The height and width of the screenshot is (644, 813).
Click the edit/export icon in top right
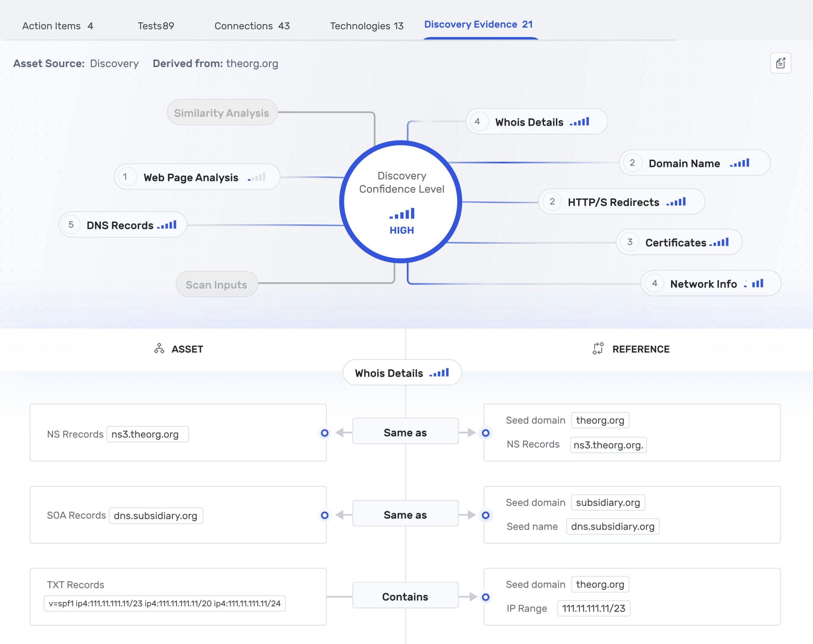point(781,63)
